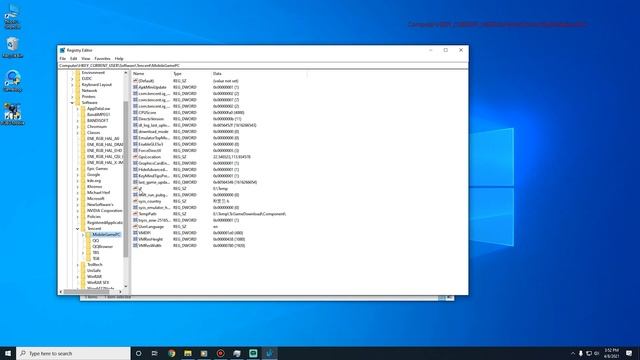The width and height of the screenshot is (640, 360).
Task: Select the EnableGLESv3 value name
Action: point(151,144)
